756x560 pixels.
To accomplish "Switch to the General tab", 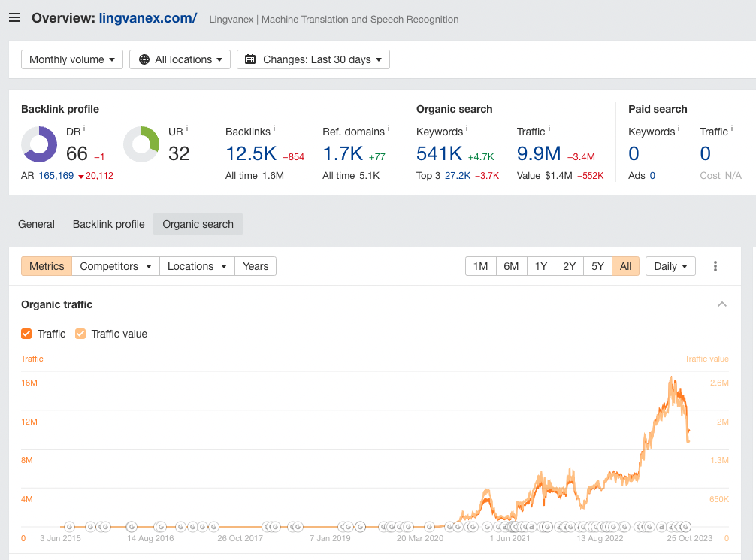I will click(x=36, y=224).
